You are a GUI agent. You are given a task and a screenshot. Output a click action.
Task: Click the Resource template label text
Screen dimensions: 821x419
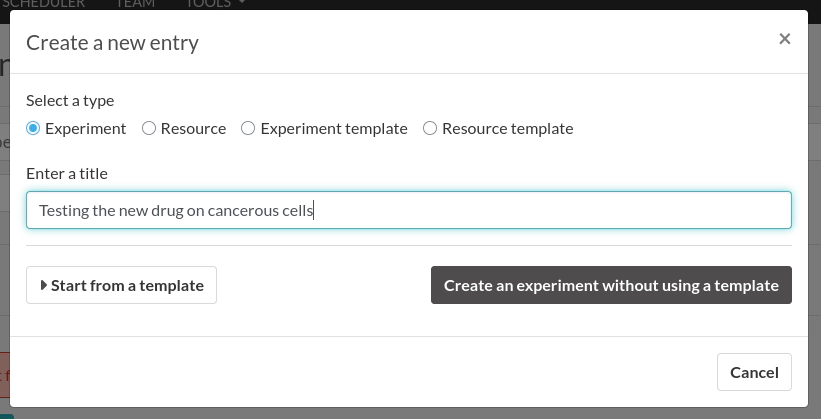(507, 128)
